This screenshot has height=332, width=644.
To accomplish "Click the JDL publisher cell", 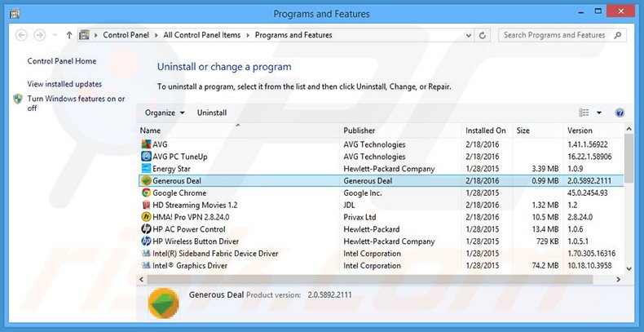I will click(349, 205).
